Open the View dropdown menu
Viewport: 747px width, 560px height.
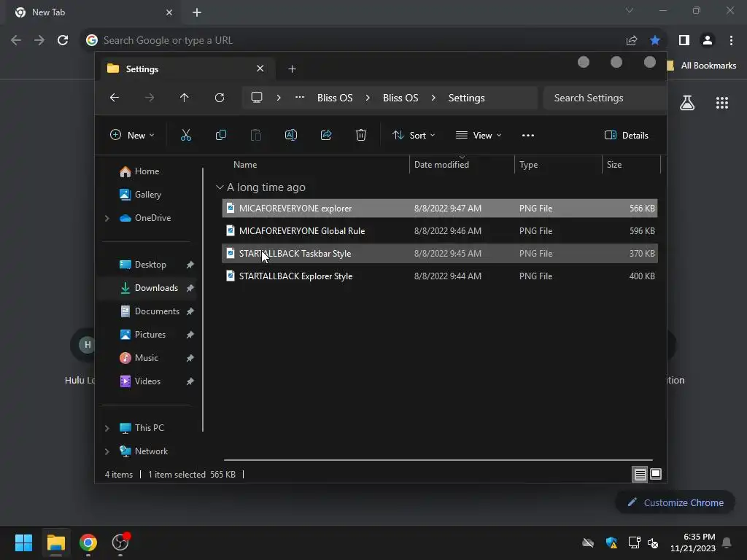(x=479, y=135)
